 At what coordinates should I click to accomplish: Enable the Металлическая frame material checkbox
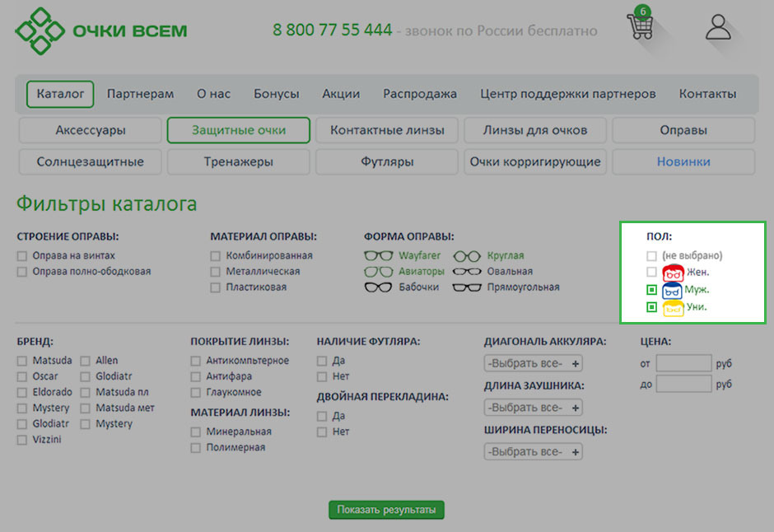click(216, 272)
